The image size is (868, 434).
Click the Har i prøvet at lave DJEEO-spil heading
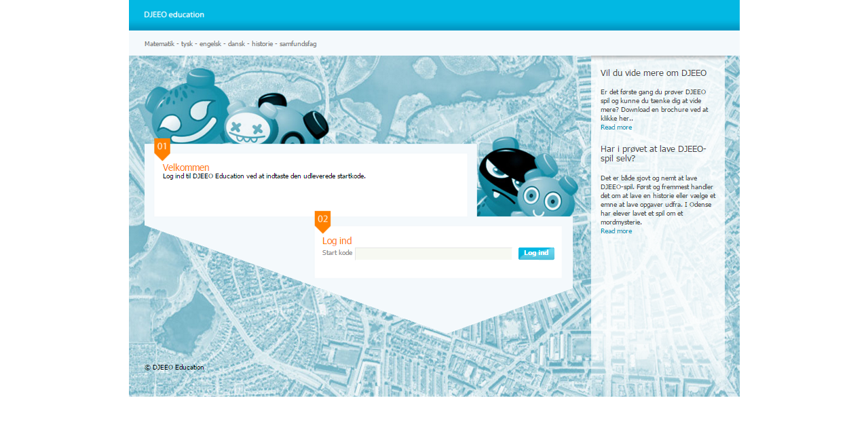(654, 154)
